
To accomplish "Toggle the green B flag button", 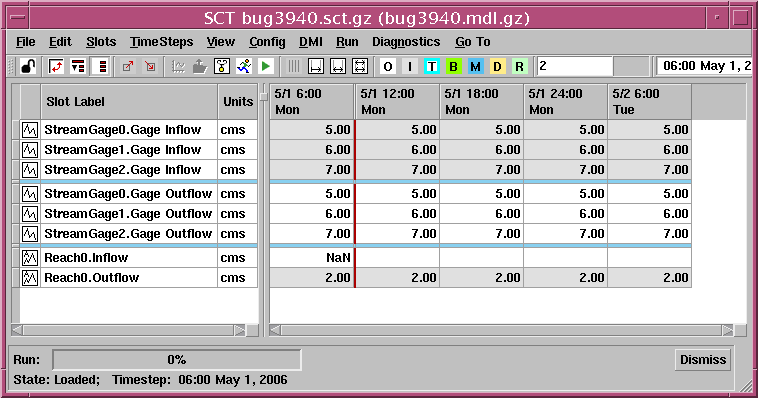I will click(453, 66).
